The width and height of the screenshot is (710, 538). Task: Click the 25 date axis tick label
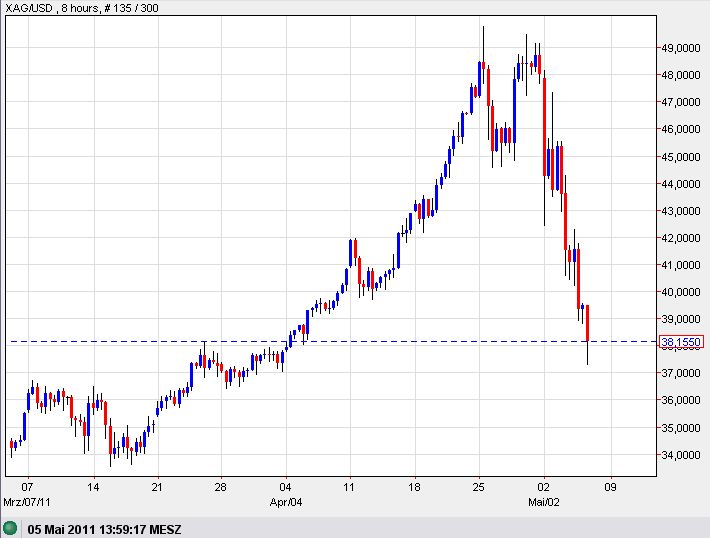pyautogui.click(x=479, y=487)
